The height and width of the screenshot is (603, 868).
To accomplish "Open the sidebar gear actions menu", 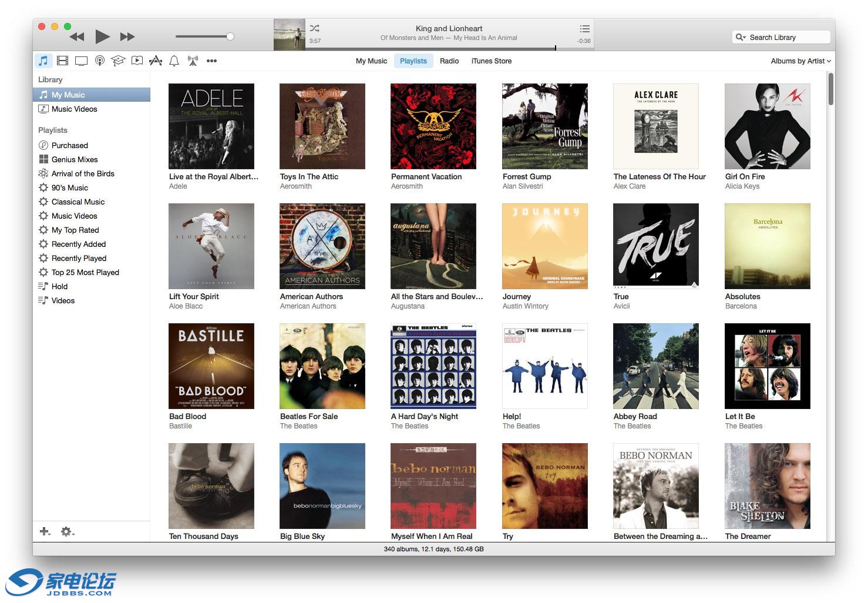I will pyautogui.click(x=68, y=531).
